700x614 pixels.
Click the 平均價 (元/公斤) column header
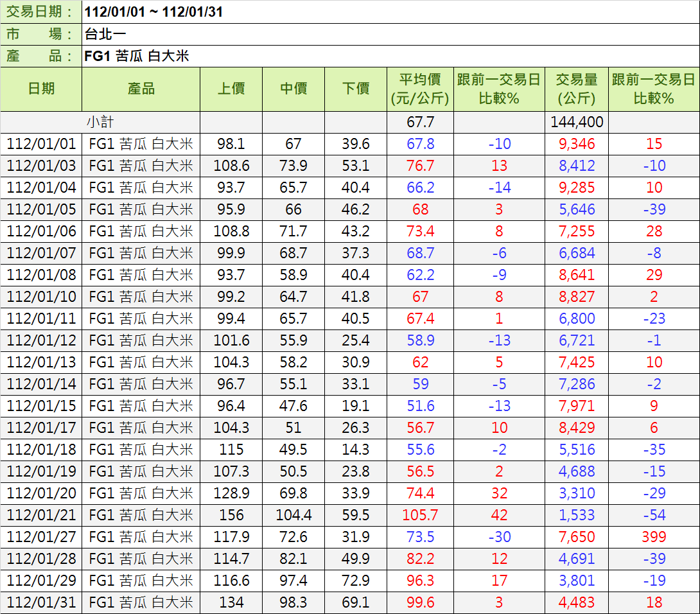coord(420,89)
